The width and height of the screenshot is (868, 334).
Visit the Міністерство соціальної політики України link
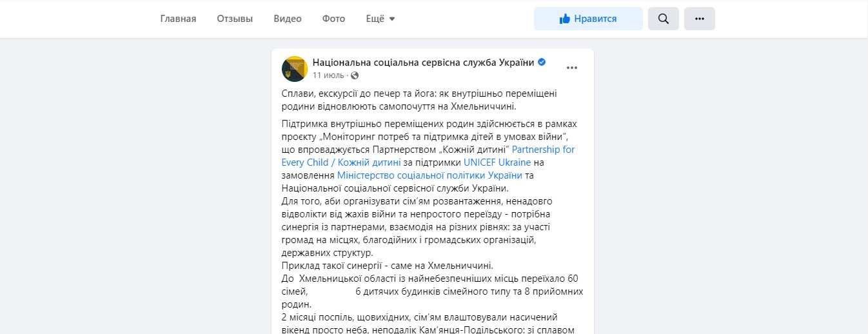click(x=429, y=175)
